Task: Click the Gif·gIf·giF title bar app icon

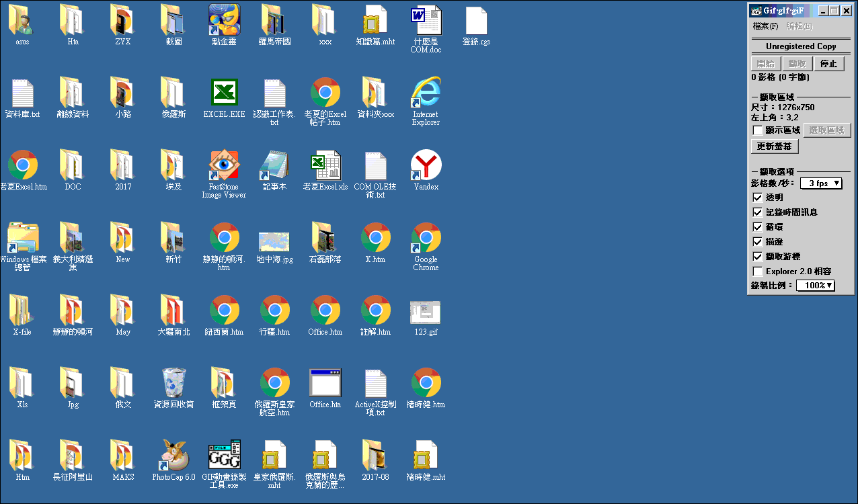Action: coord(756,11)
